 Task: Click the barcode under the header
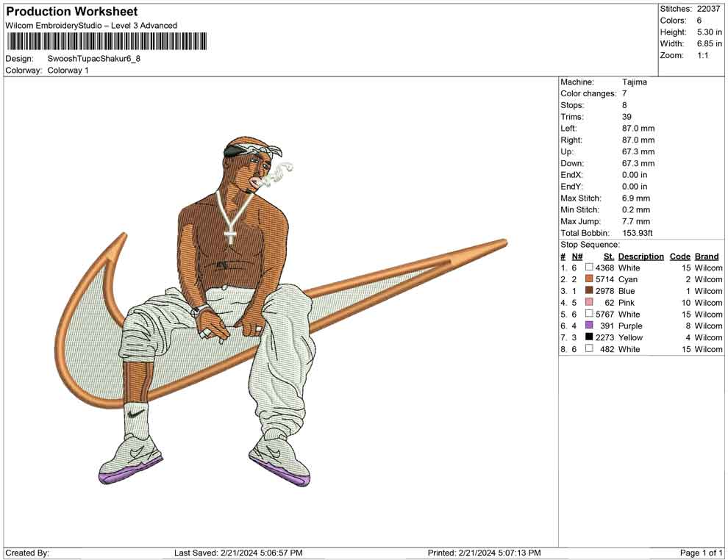(x=107, y=41)
